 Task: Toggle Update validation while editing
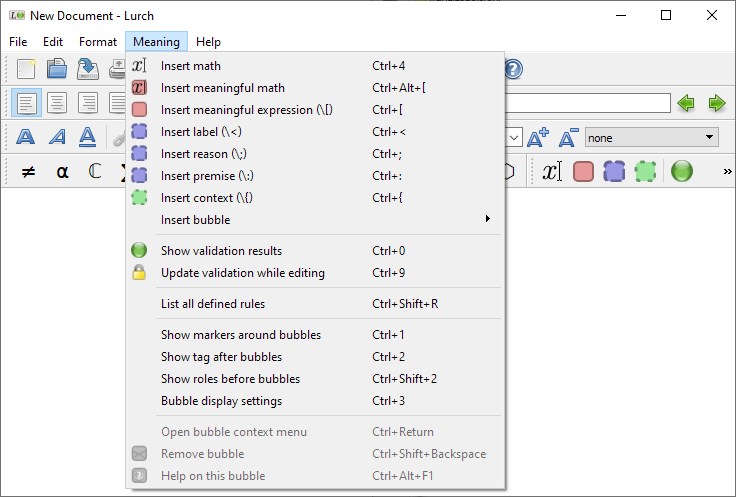[x=242, y=273]
